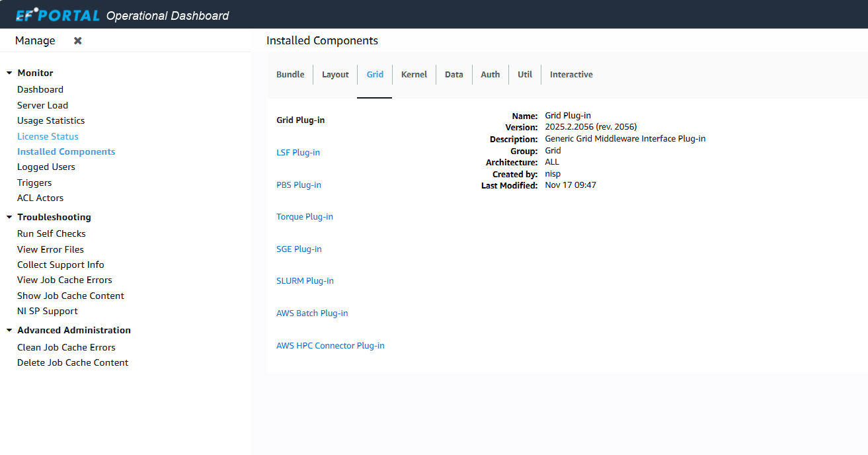Go to Server Load page
The image size is (868, 455).
coord(42,105)
